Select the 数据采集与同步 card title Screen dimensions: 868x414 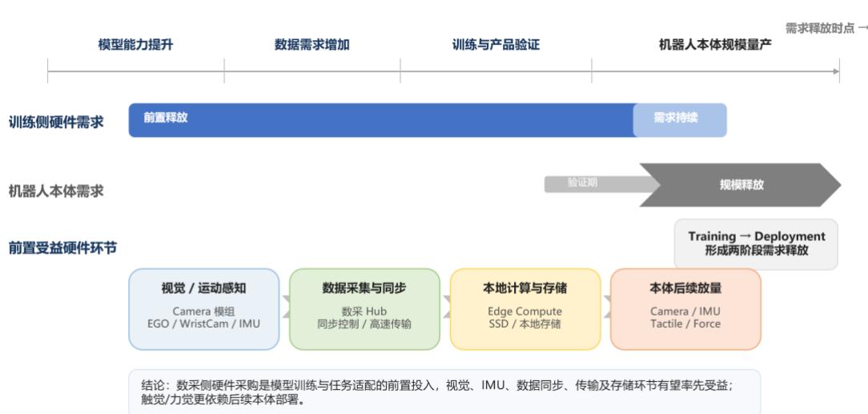click(364, 288)
